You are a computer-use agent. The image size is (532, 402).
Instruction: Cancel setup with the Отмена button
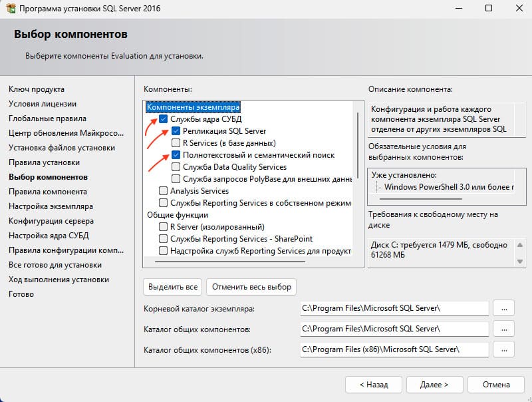(496, 385)
